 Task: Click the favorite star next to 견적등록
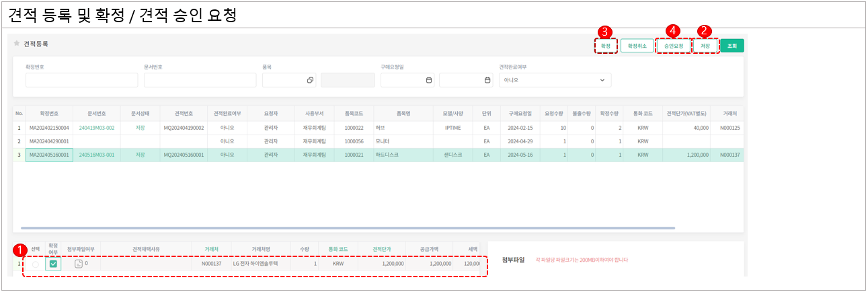[17, 44]
